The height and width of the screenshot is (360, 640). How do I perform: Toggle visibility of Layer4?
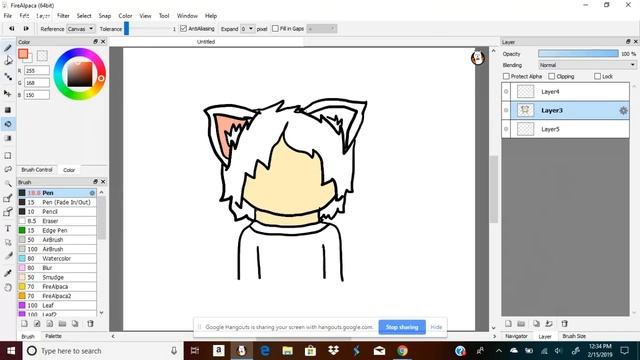pyautogui.click(x=506, y=92)
